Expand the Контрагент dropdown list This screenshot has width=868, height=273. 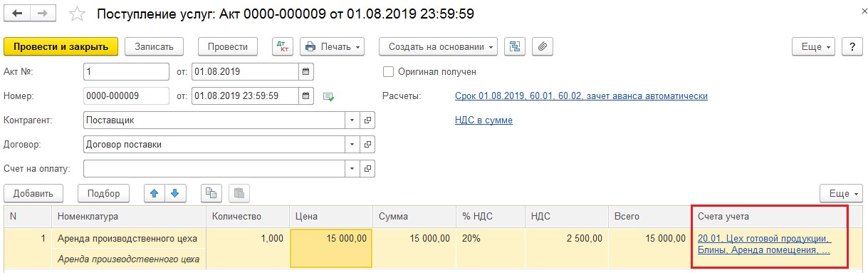tap(352, 120)
